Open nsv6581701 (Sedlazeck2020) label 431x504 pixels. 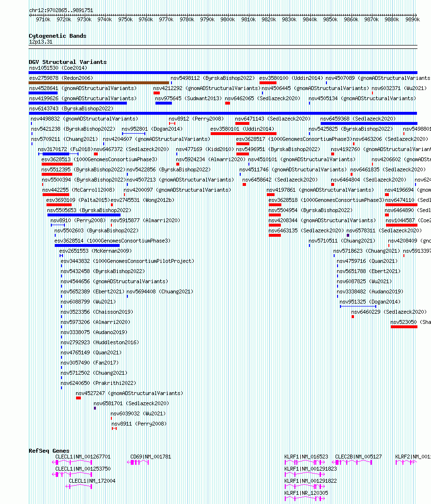(131, 404)
